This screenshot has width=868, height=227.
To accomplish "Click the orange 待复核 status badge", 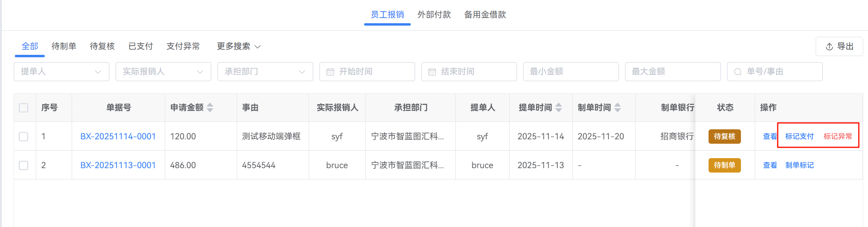I will pos(725,137).
